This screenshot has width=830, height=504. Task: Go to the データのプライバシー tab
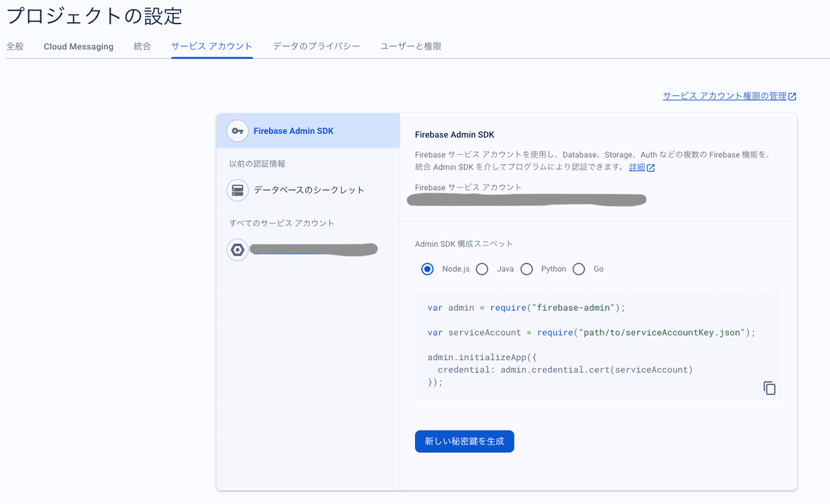point(316,46)
